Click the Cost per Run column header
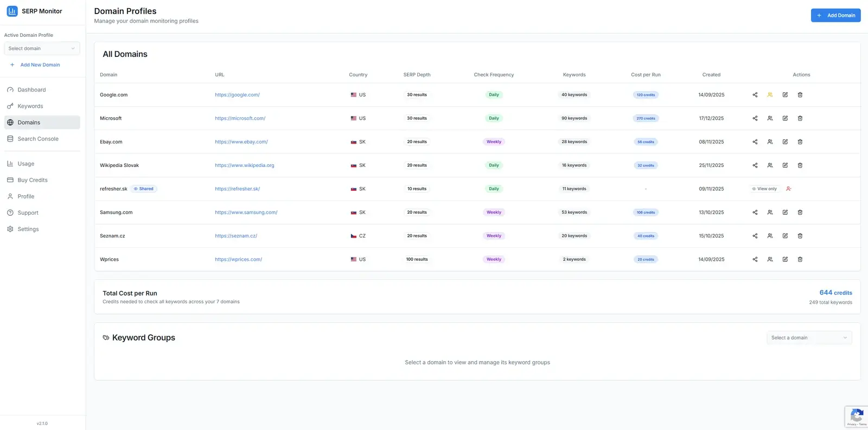 tap(646, 75)
